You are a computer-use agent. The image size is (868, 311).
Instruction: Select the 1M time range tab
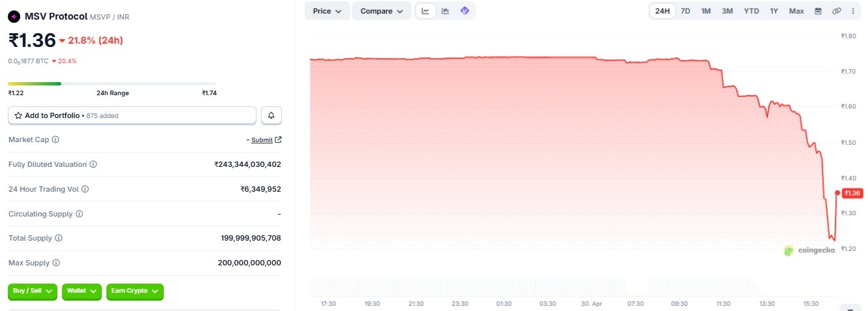coord(706,11)
